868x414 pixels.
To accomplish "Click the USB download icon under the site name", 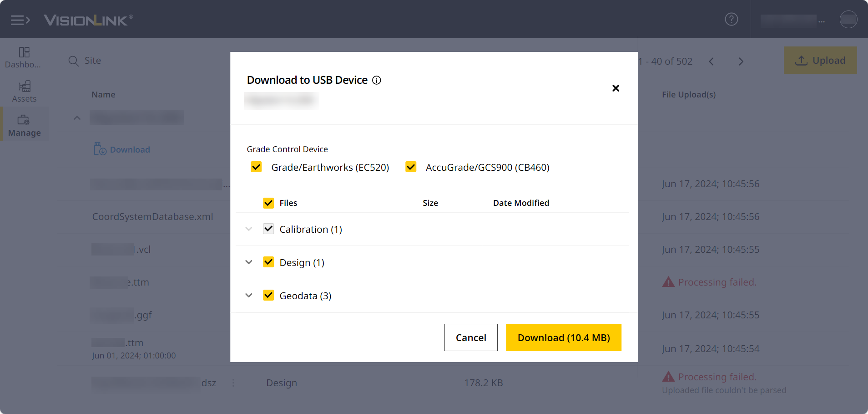I will (100, 148).
